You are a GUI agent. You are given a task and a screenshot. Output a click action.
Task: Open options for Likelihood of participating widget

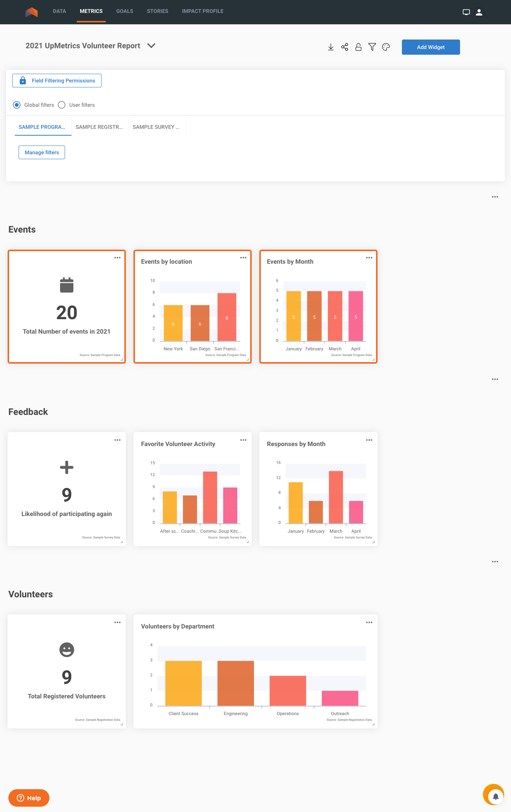point(117,440)
